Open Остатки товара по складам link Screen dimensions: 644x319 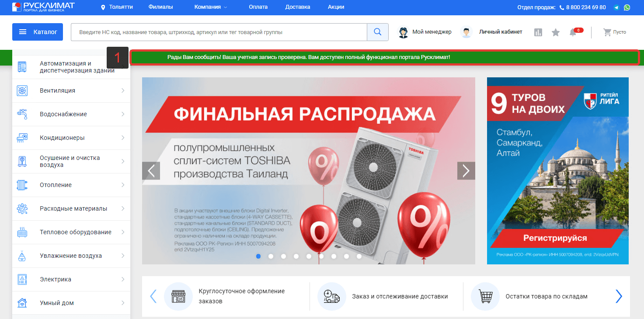click(547, 296)
